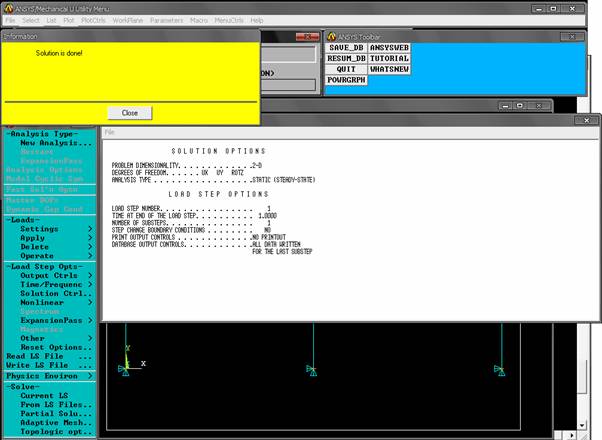Choose Topologic opt under Solve
The width and height of the screenshot is (602, 440).
56,432
